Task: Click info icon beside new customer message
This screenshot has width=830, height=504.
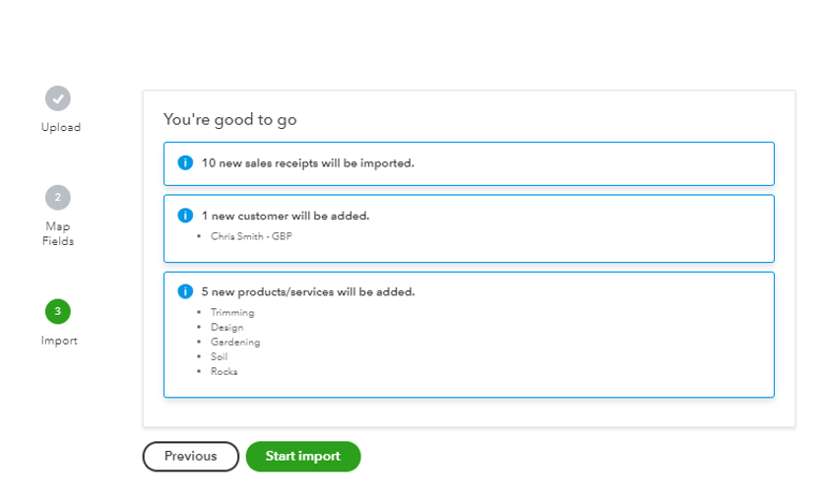Action: pos(185,216)
